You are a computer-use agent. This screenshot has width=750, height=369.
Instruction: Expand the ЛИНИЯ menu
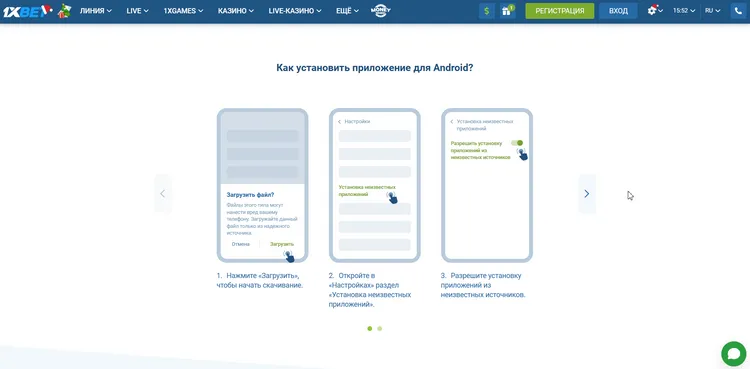[x=96, y=11]
